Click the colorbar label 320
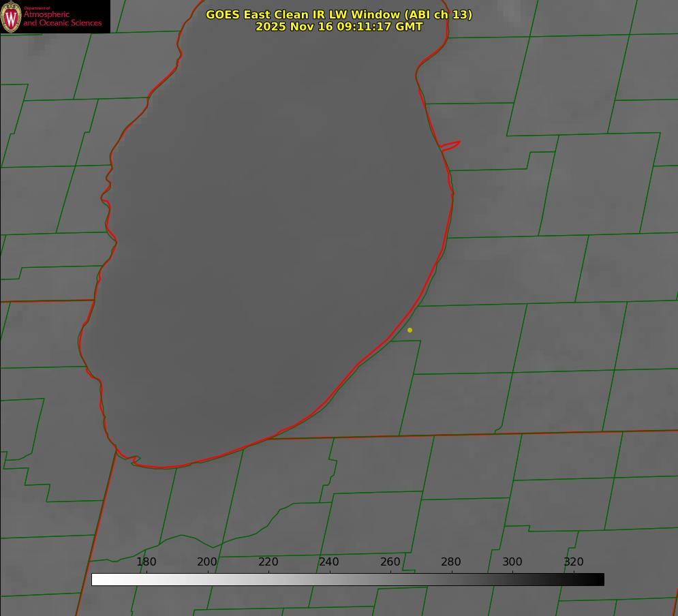This screenshot has width=678, height=616. tap(574, 562)
